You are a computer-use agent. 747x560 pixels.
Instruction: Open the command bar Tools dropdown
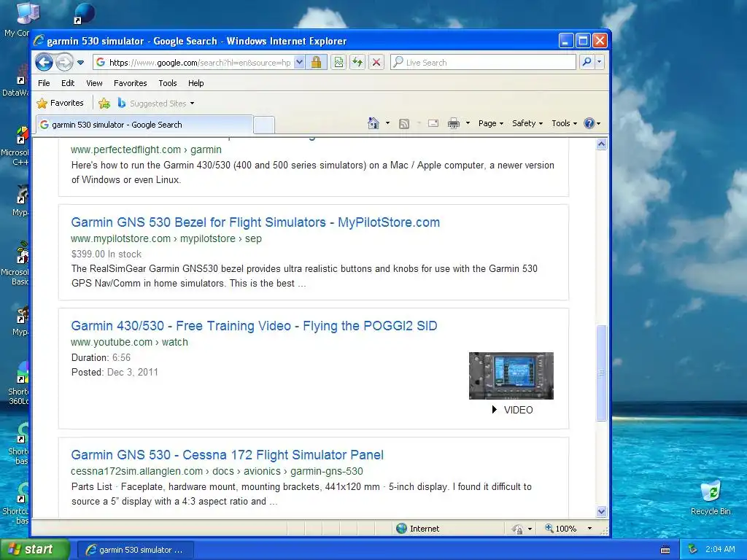coord(564,123)
